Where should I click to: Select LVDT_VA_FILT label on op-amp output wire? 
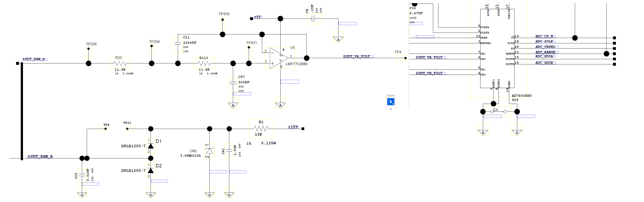pos(358,56)
